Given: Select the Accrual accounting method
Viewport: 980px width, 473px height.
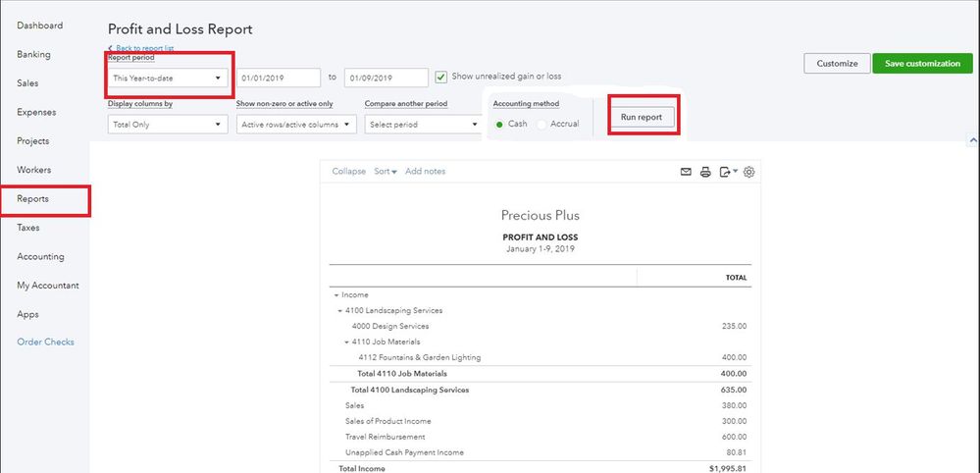Looking at the screenshot, I should (542, 125).
